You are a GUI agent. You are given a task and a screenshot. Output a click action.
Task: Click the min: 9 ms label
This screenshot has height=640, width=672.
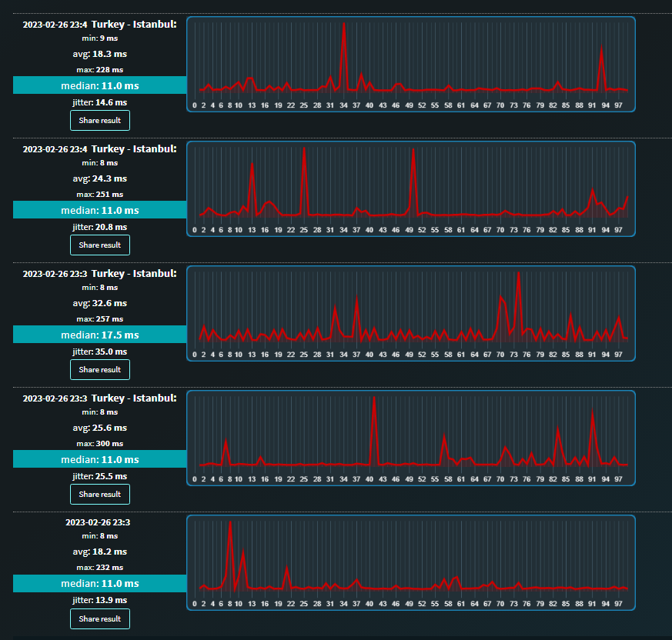(x=100, y=38)
